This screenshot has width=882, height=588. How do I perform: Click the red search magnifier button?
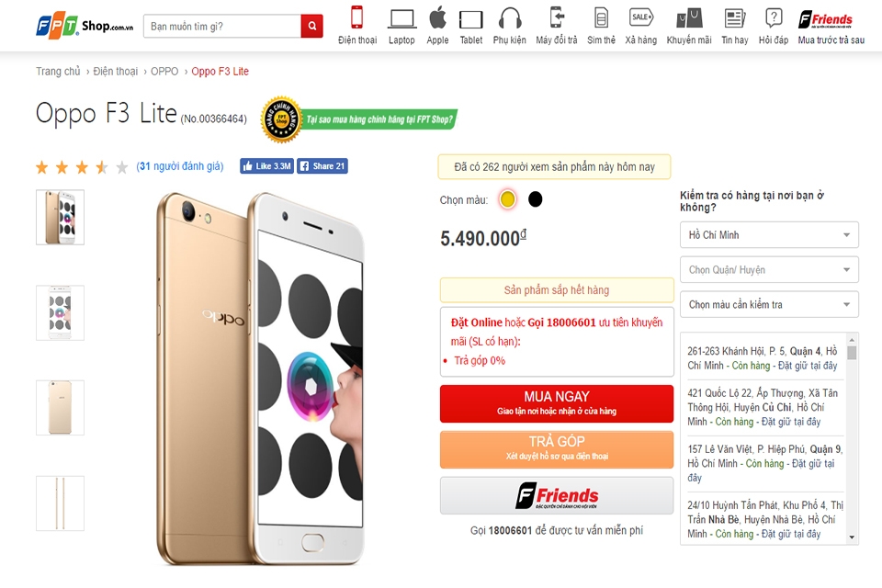311,26
